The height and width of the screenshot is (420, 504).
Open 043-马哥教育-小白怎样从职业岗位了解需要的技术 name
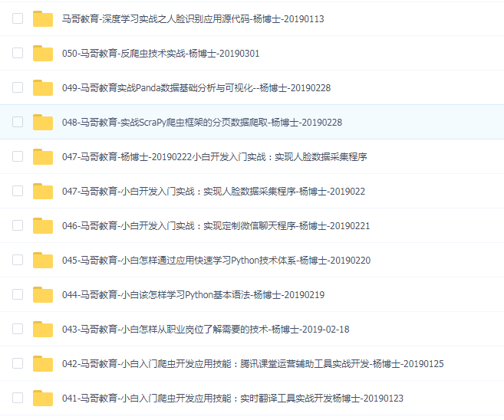pyautogui.click(x=206, y=329)
